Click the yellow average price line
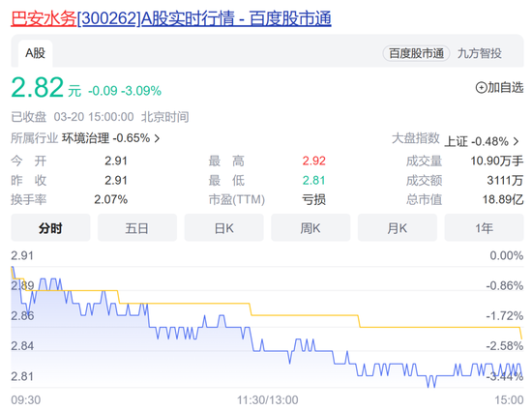 306,315
